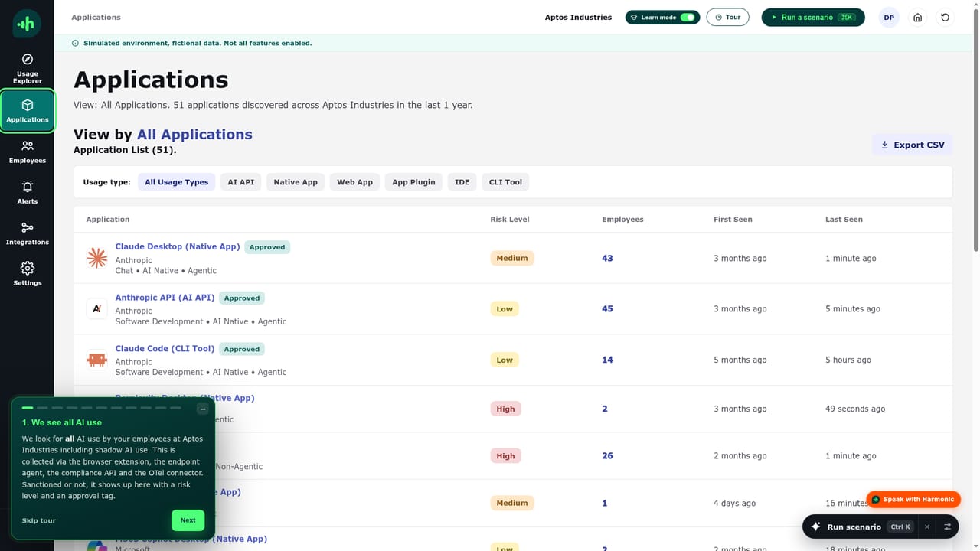The width and height of the screenshot is (980, 551).
Task: Open scenario settings sliders icon
Action: click(947, 527)
